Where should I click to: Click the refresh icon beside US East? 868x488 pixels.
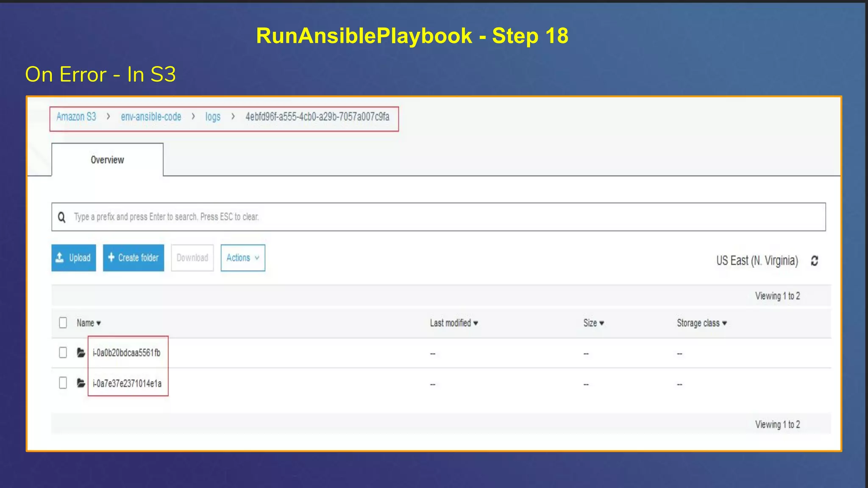click(x=814, y=261)
